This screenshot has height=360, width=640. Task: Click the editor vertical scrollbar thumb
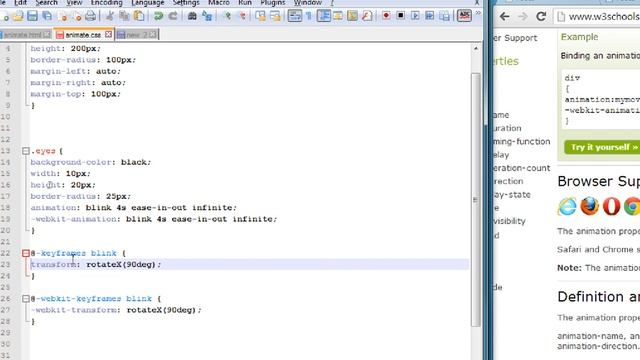coord(476,199)
